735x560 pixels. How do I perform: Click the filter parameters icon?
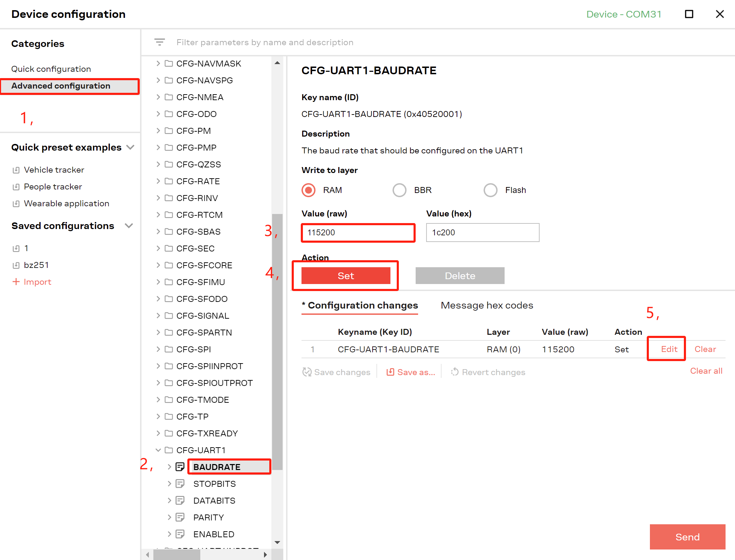pyautogui.click(x=160, y=42)
